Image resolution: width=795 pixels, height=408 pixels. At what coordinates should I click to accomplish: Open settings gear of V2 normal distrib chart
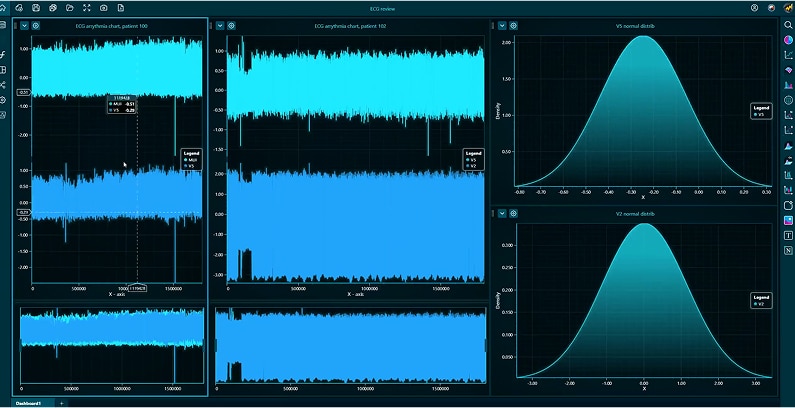click(513, 213)
